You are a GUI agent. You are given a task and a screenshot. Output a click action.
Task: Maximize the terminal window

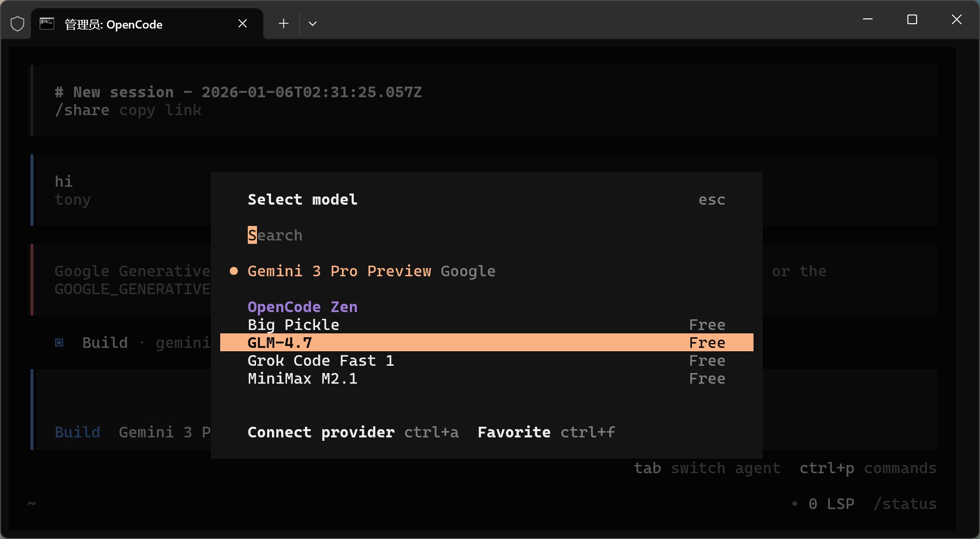912,20
